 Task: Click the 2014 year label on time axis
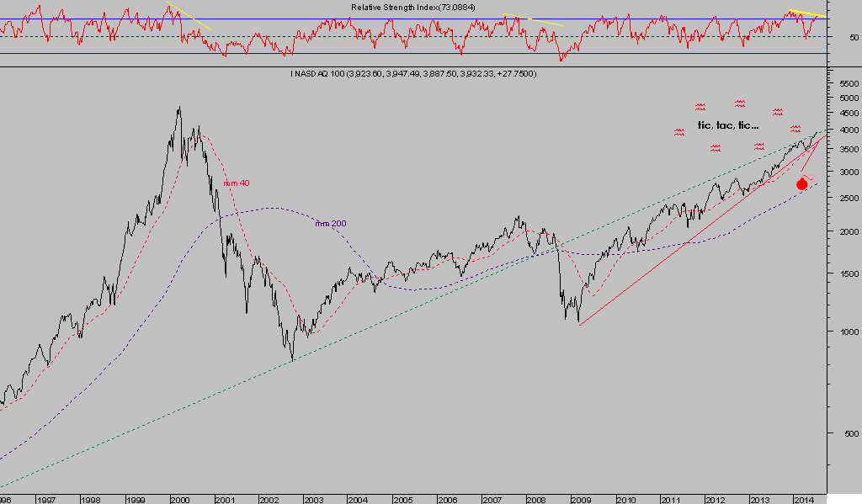pyautogui.click(x=803, y=499)
